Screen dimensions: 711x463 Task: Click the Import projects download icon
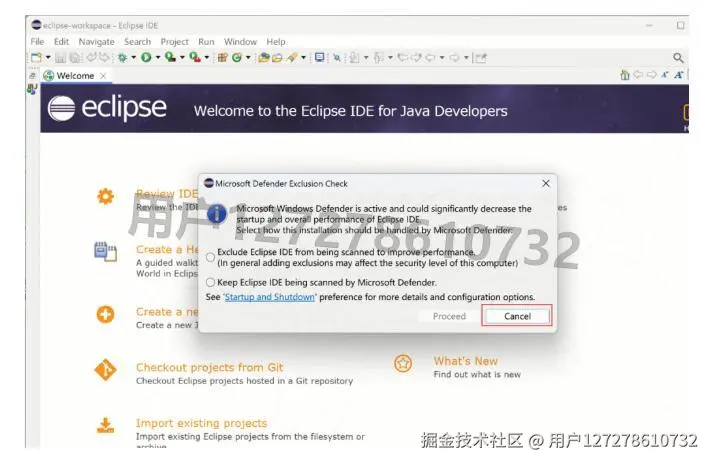click(105, 425)
